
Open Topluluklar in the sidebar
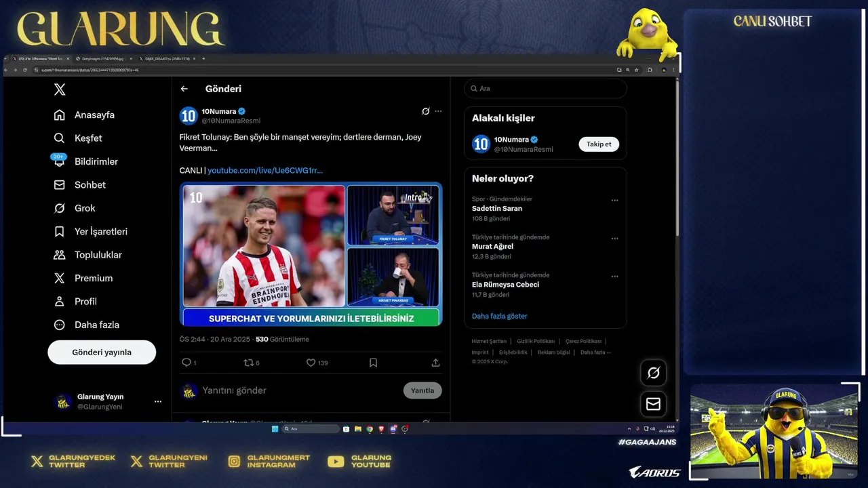pos(87,255)
